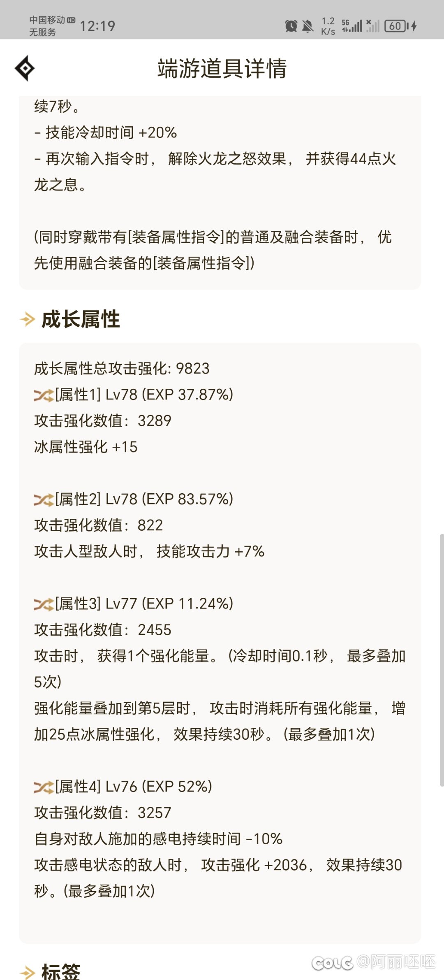
Task: Select the 成长属性 section heading
Action: (81, 319)
